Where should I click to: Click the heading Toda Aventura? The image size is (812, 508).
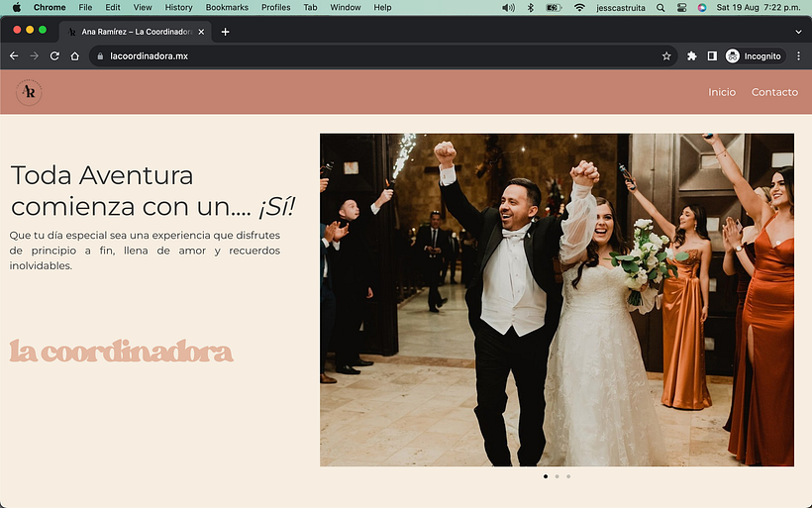pos(102,175)
